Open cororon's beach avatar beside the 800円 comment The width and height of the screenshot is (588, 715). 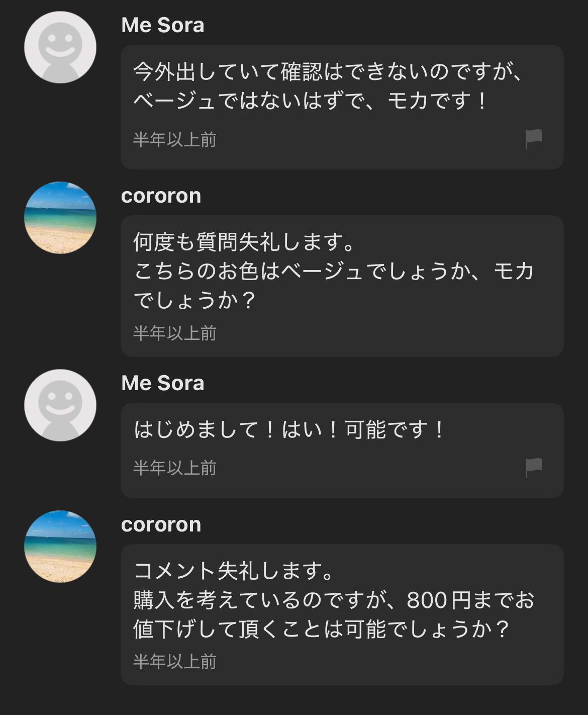pos(60,547)
